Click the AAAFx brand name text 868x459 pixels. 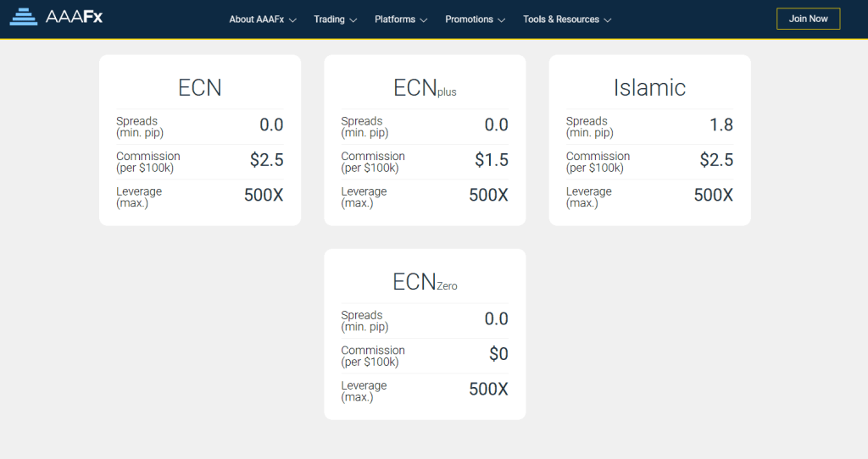tap(75, 17)
